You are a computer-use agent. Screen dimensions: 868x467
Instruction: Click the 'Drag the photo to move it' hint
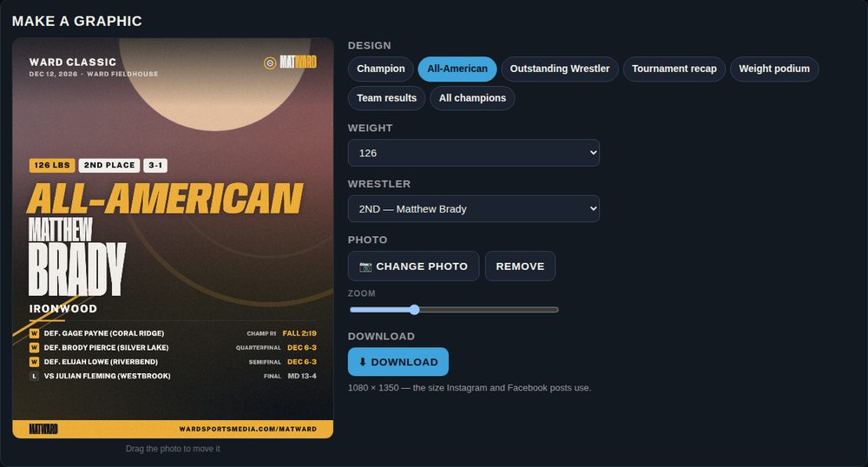[173, 449]
